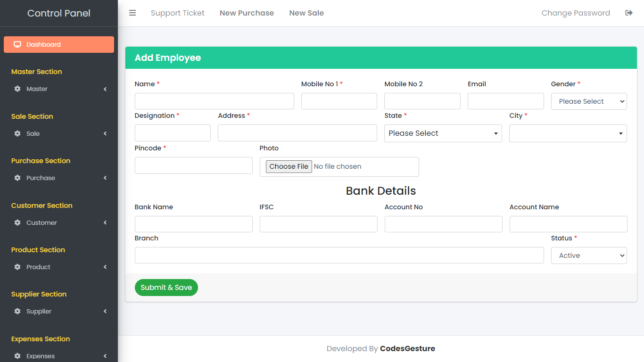This screenshot has height=362, width=644.
Task: Open the Expenses sidebar item
Action: pyautogui.click(x=59, y=356)
